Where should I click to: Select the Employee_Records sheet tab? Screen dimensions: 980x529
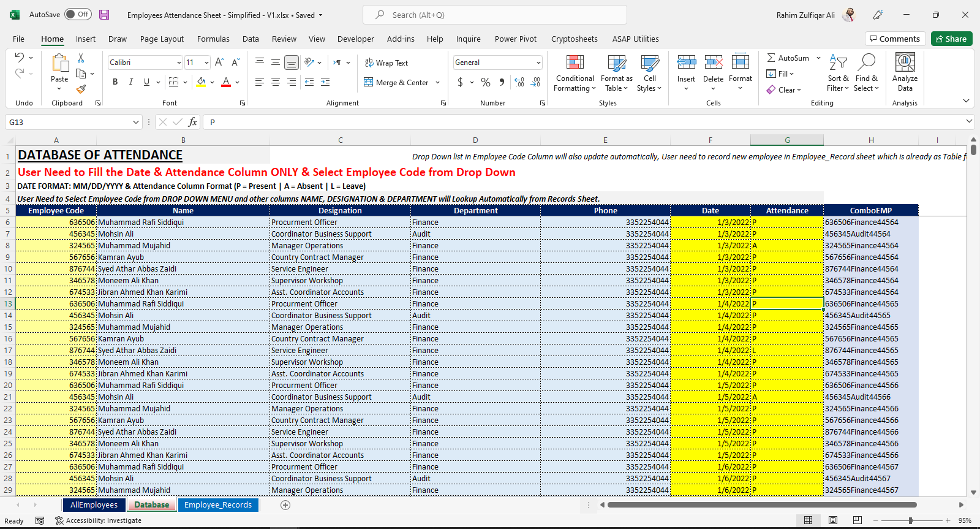pyautogui.click(x=218, y=505)
